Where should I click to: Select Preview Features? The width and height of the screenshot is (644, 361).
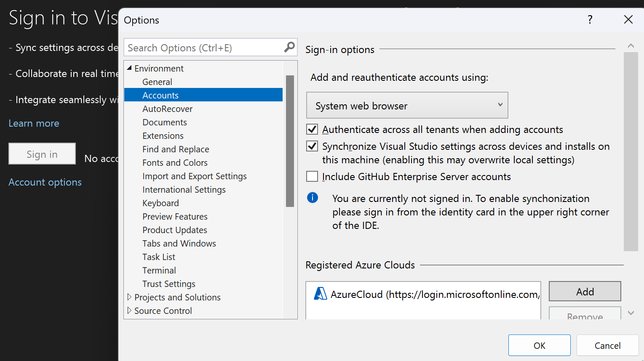coord(175,216)
